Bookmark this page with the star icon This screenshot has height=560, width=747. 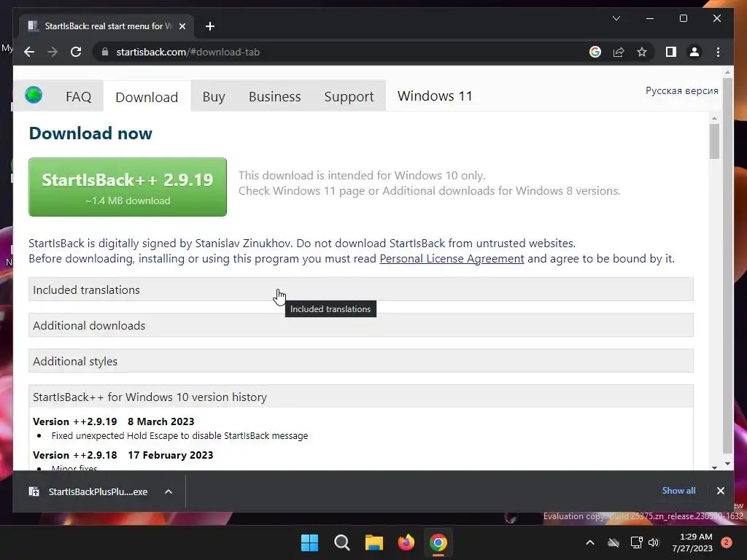642,52
